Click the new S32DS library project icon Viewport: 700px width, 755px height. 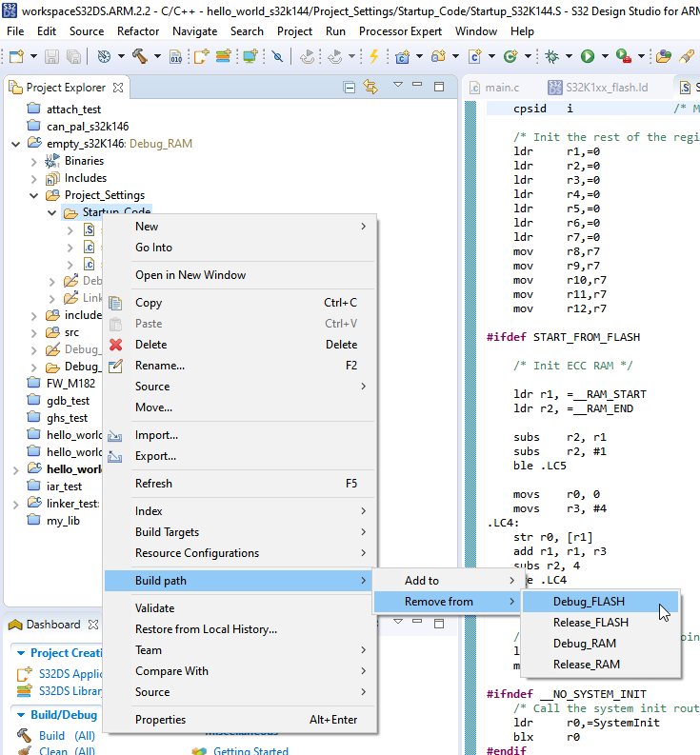[x=224, y=56]
